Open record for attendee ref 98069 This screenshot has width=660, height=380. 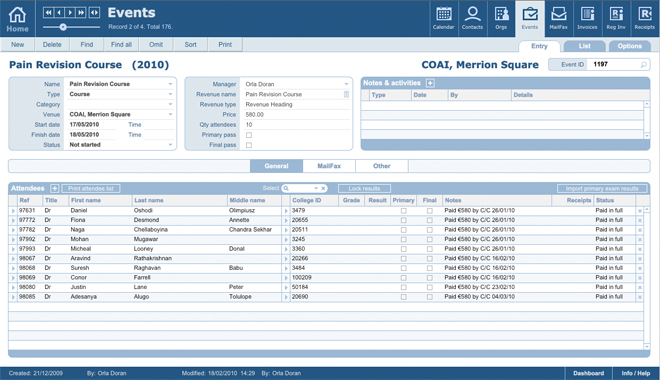13,278
